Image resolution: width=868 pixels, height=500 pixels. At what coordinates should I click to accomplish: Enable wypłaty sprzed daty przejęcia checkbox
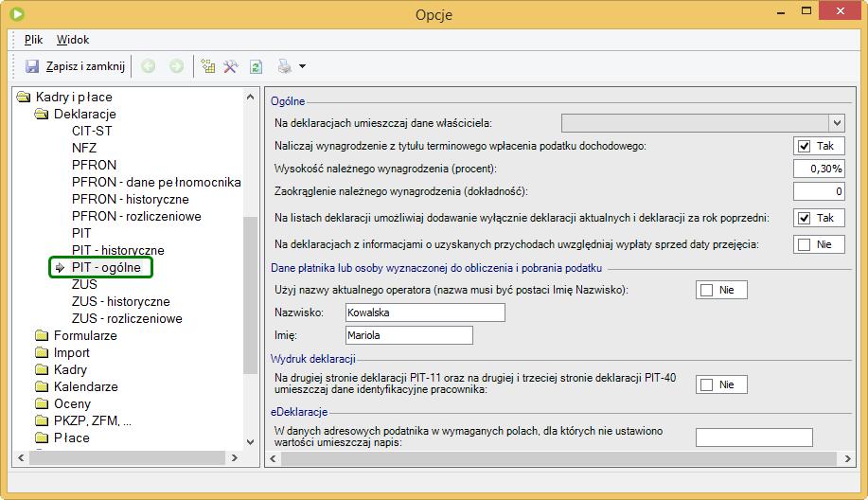tap(805, 244)
